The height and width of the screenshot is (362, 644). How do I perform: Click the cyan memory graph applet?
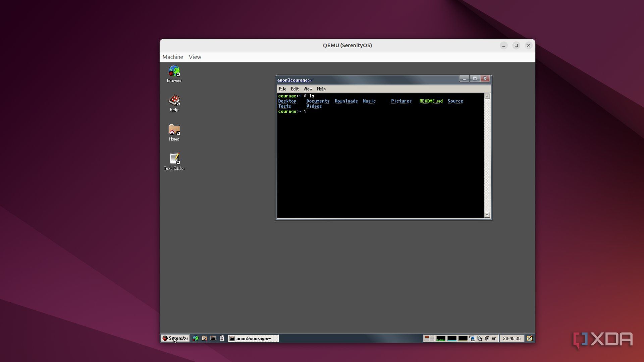tap(452, 338)
